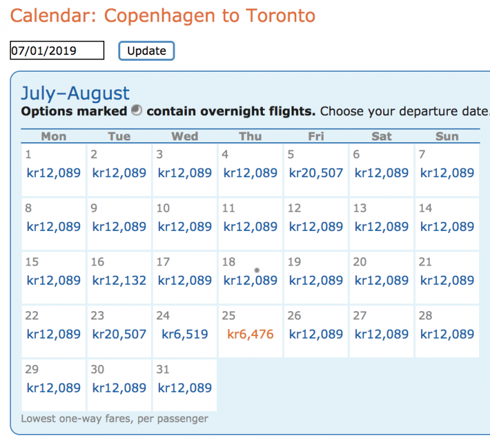Viewport: 490px width, 448px height.
Task: Choose the kr20,507 fare on July 5
Action: [316, 173]
